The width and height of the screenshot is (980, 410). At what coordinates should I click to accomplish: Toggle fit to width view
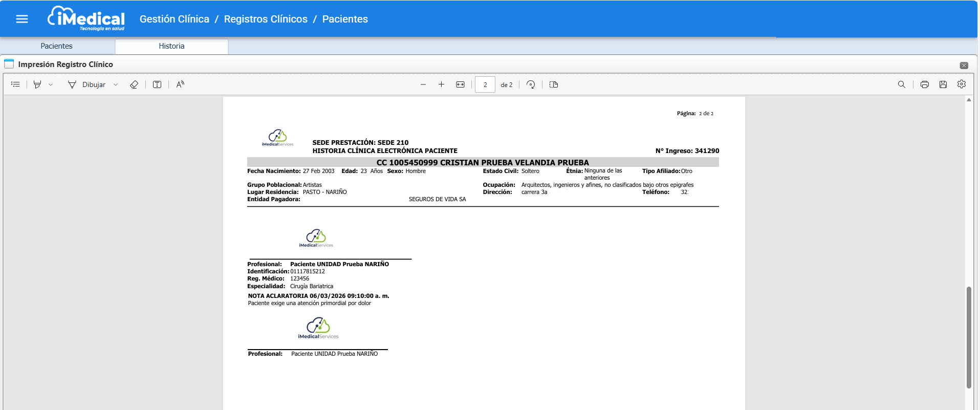[460, 84]
